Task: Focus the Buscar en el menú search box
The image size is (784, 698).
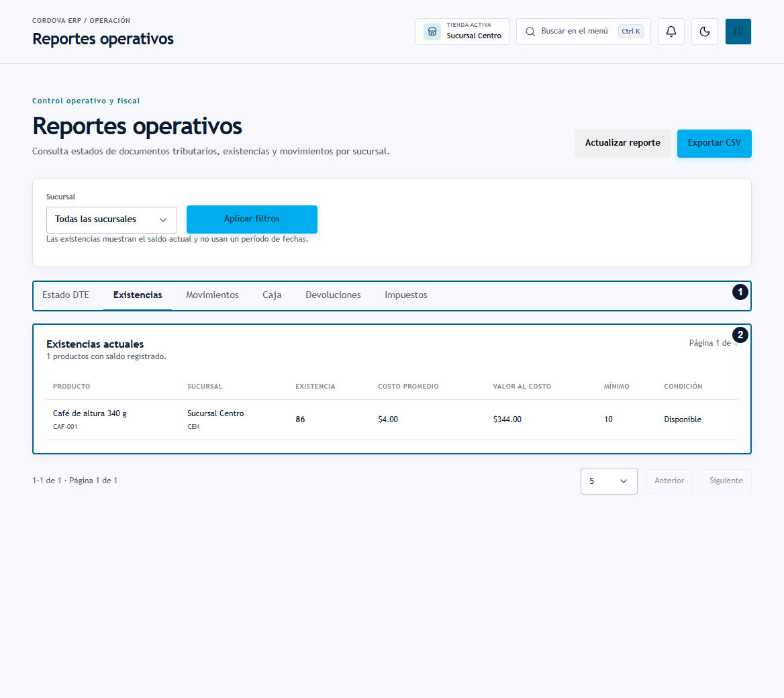Action: 583,32
